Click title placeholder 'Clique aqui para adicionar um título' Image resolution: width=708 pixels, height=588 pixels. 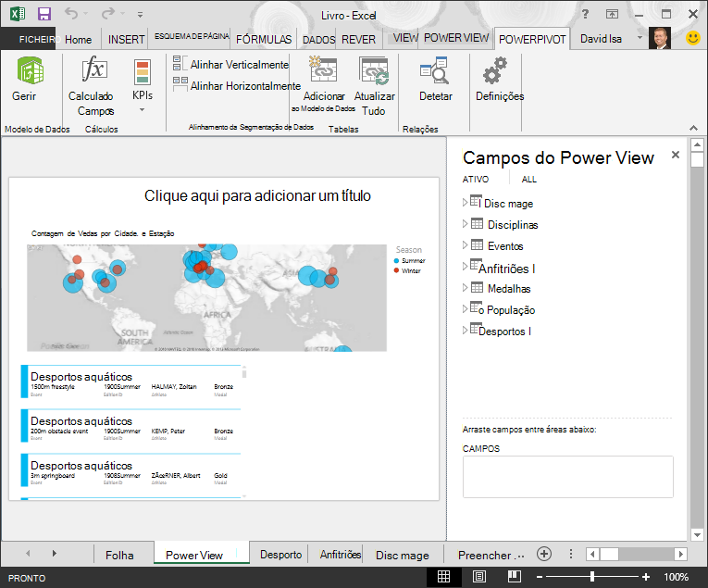(257, 195)
